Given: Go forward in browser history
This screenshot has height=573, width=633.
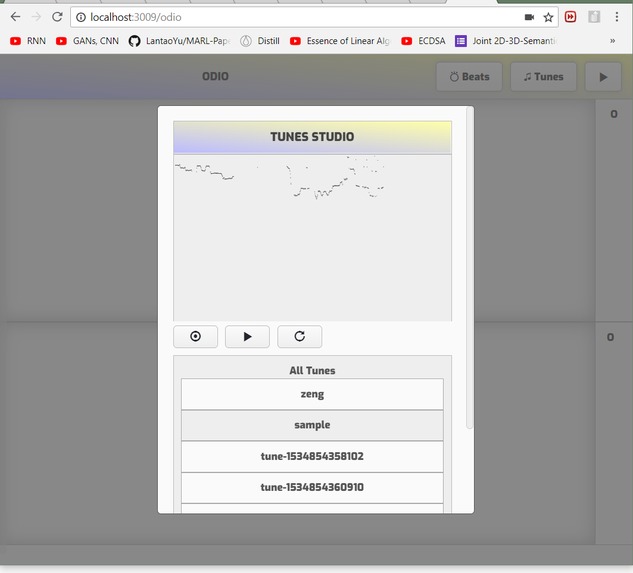Looking at the screenshot, I should pyautogui.click(x=36, y=17).
